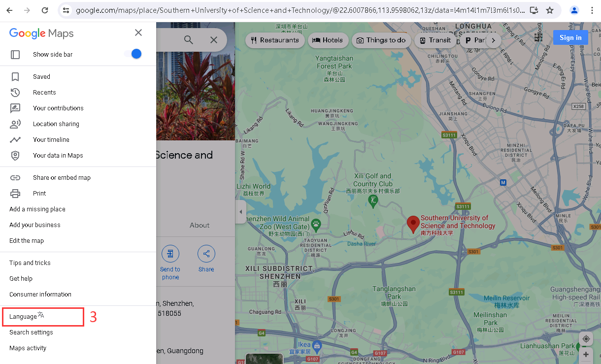This screenshot has width=601, height=364.
Task: Open the Chrome three-dot menu
Action: (x=592, y=10)
